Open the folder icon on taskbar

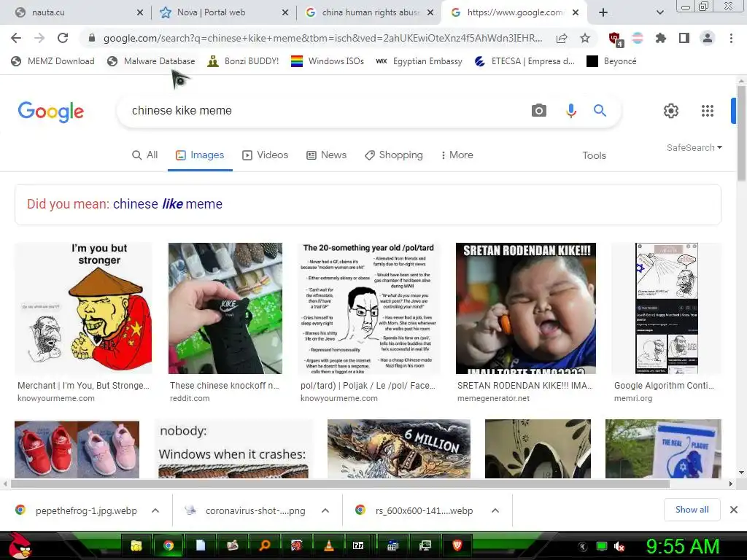[136, 545]
